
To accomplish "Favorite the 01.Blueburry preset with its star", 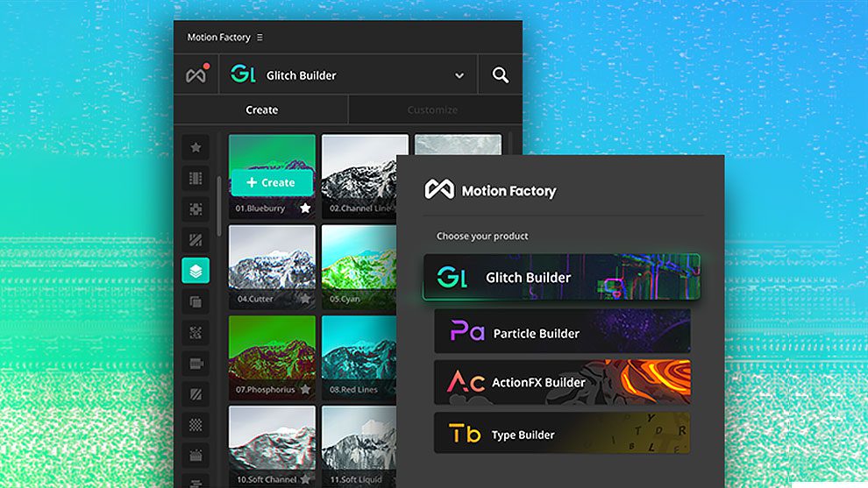I will pos(305,208).
